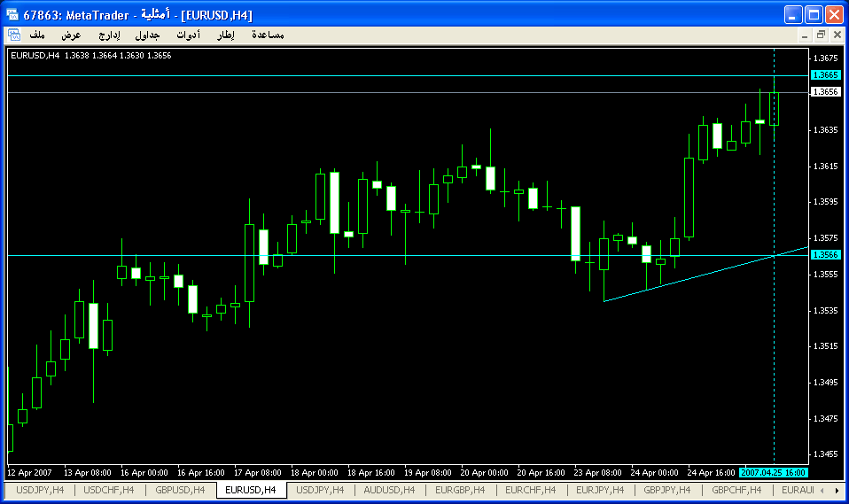Open the أدوات (Tools) menu

[189, 35]
